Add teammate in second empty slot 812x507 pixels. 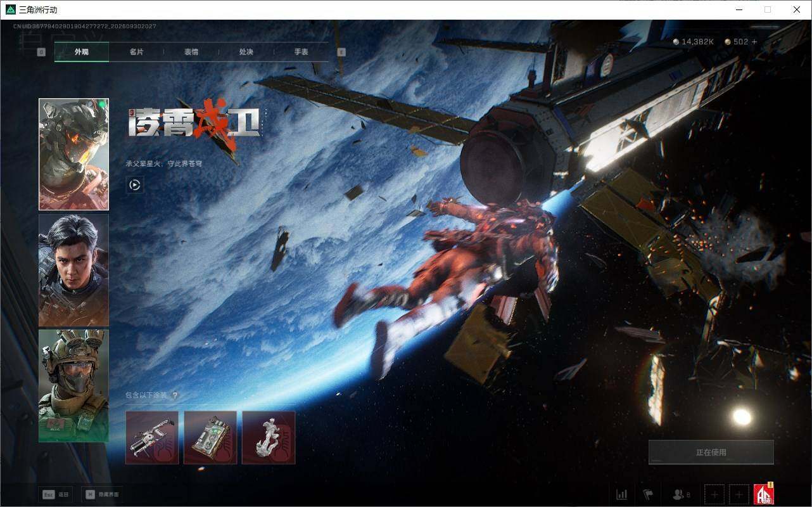coord(739,494)
